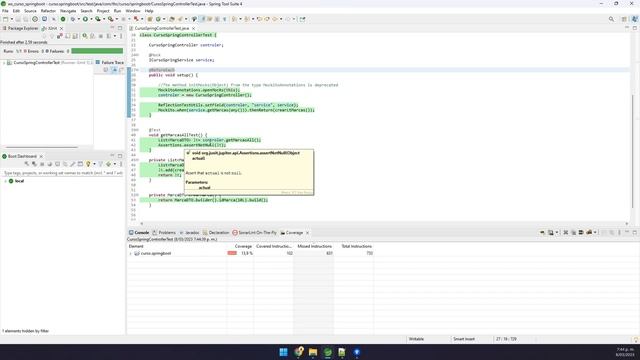Click Writable in status bar
Viewport: 640px width, 360px height.
(x=416, y=339)
